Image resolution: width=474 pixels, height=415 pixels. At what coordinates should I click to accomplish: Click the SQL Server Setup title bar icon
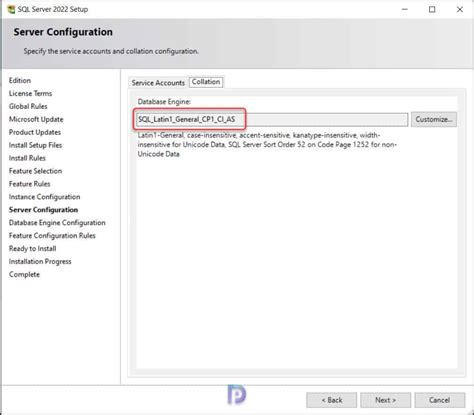(11, 9)
